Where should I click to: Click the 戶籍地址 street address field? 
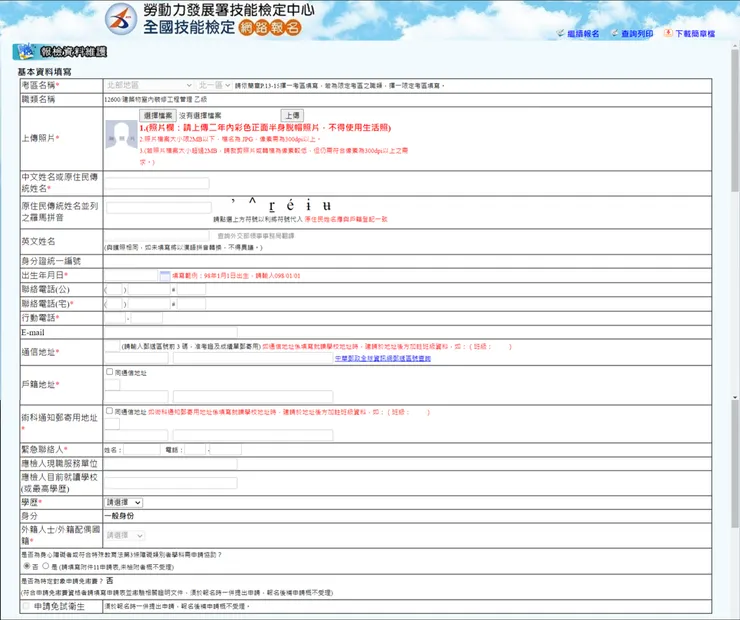(x=253, y=396)
